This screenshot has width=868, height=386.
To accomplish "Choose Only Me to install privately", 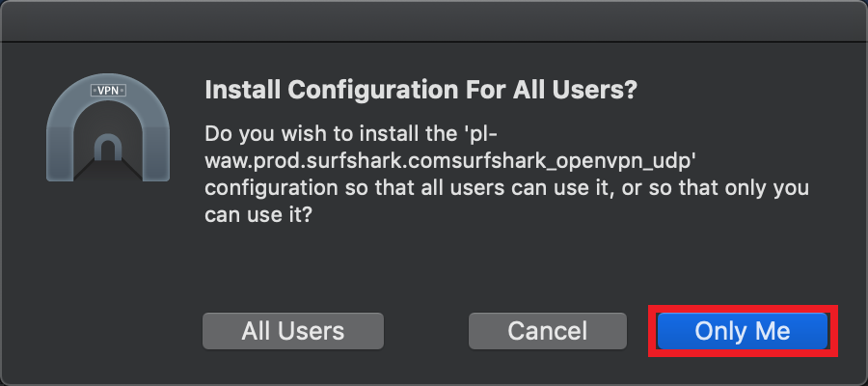I will pos(743,331).
